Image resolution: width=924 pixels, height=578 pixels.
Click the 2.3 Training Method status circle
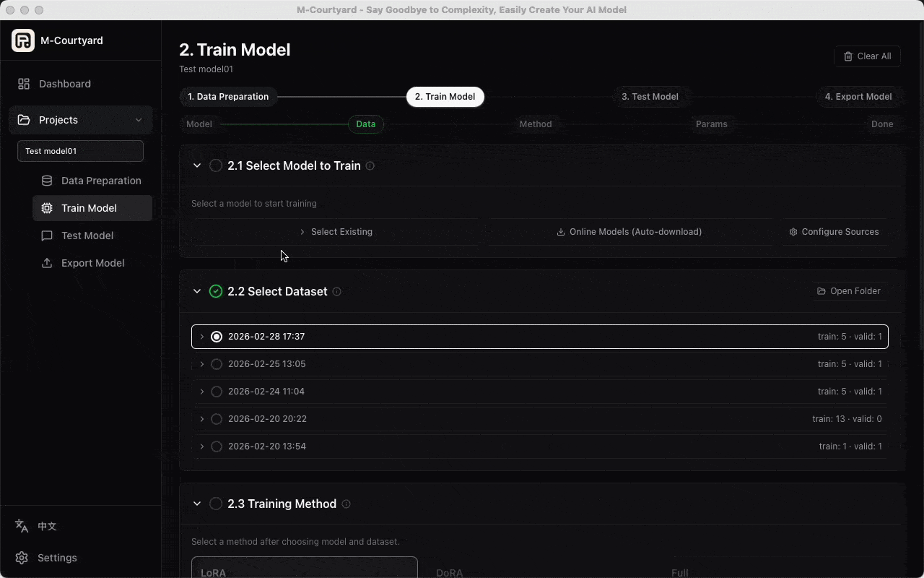pyautogui.click(x=216, y=504)
